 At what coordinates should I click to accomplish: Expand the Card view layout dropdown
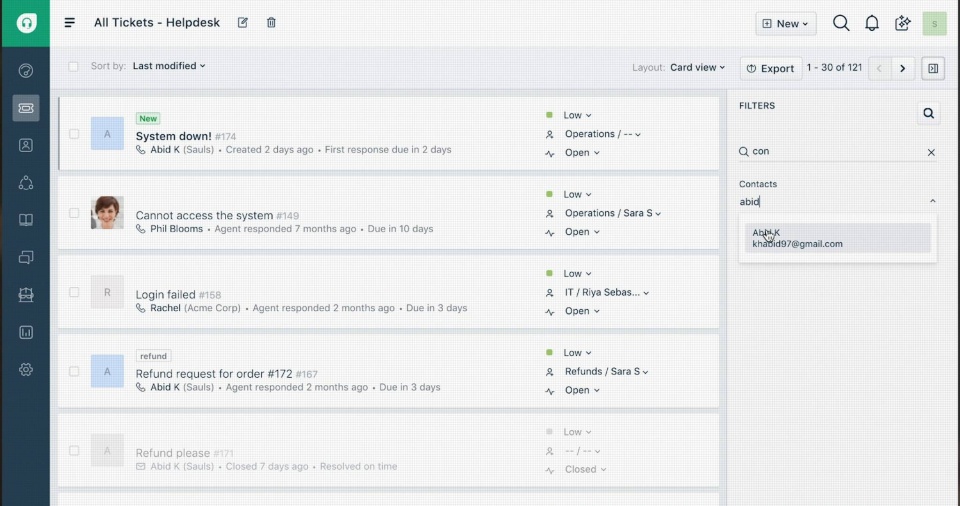point(697,68)
